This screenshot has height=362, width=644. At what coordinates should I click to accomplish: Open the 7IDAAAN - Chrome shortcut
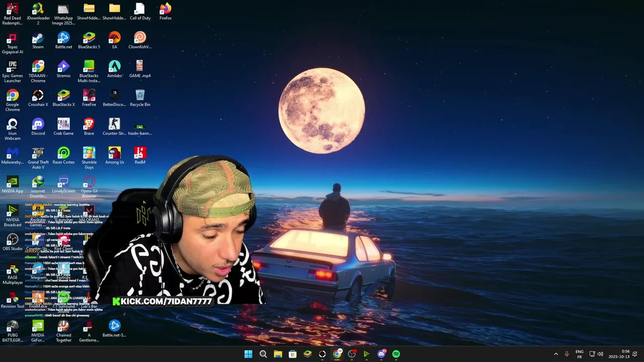coord(38,72)
